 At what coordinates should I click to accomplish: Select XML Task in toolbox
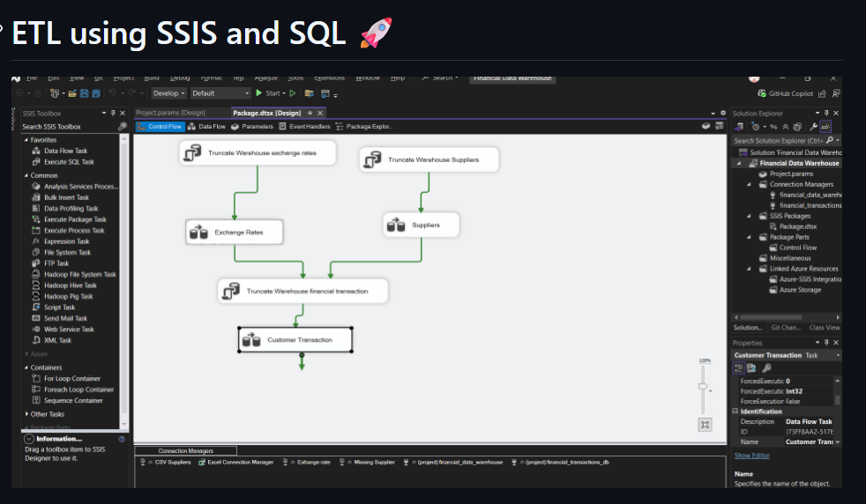[x=57, y=341]
